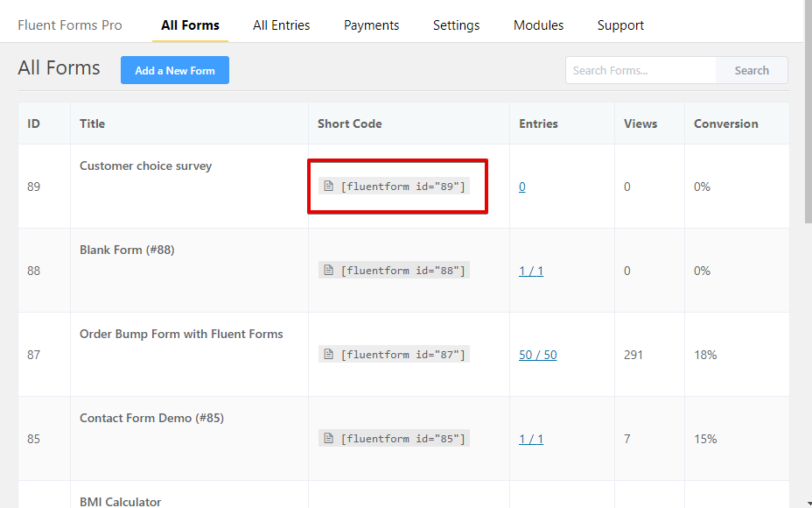Copy shortcode [fluentform id="87"]
812x508 pixels.
click(394, 354)
